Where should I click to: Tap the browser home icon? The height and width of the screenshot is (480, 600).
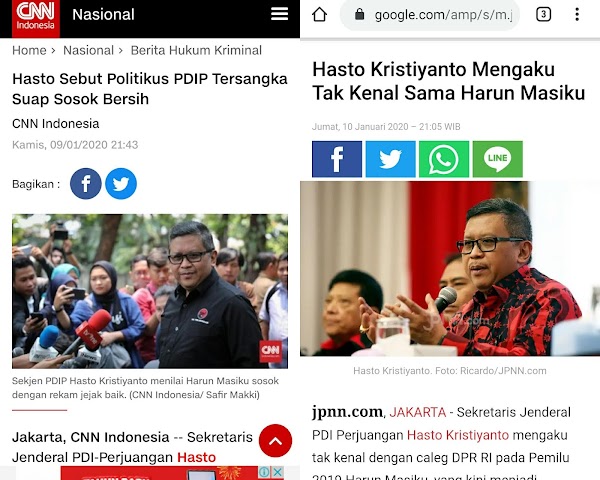320,15
